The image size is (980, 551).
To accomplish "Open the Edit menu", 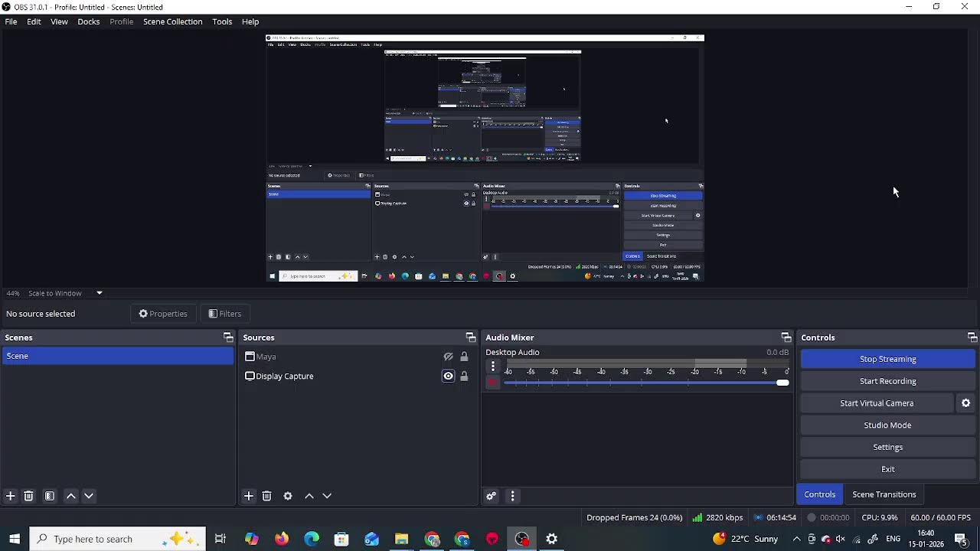I will pyautogui.click(x=34, y=21).
